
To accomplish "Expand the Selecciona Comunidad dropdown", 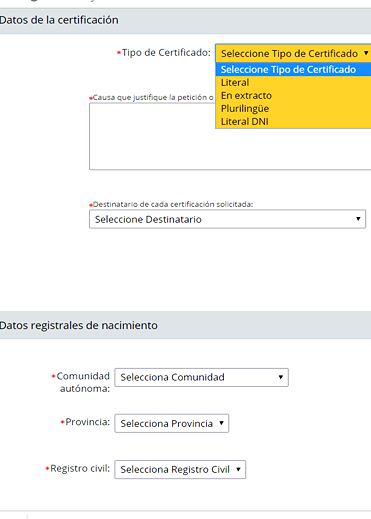I will [201, 377].
